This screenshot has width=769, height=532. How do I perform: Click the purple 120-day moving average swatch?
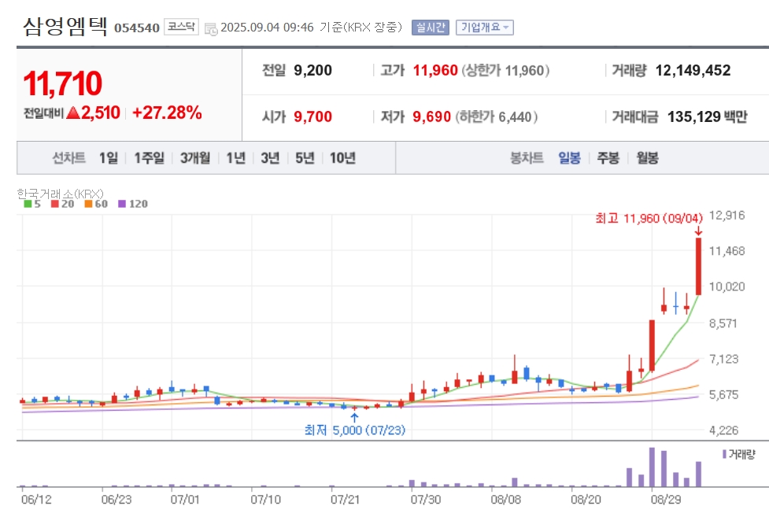tap(121, 204)
